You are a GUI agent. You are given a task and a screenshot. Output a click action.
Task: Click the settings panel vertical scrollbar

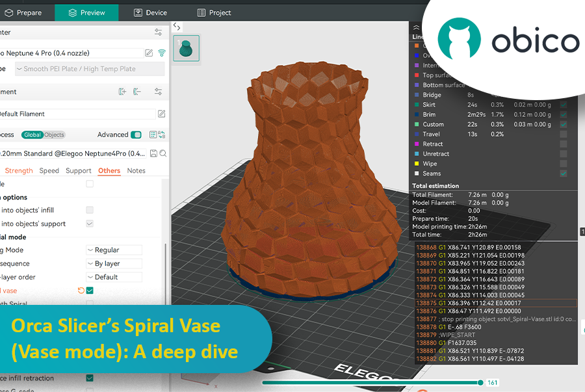tap(166, 274)
